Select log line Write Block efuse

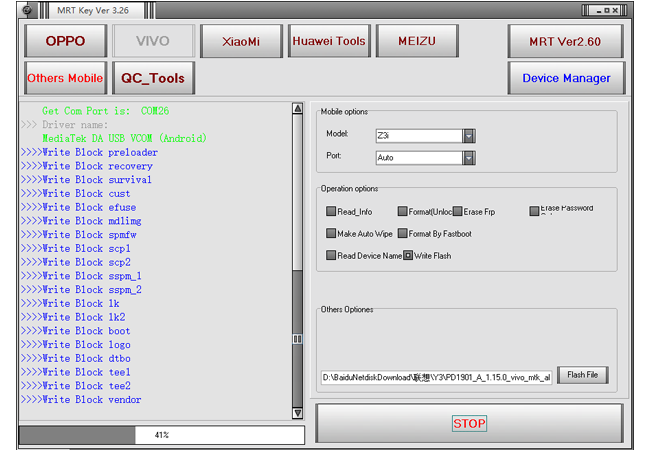point(78,207)
